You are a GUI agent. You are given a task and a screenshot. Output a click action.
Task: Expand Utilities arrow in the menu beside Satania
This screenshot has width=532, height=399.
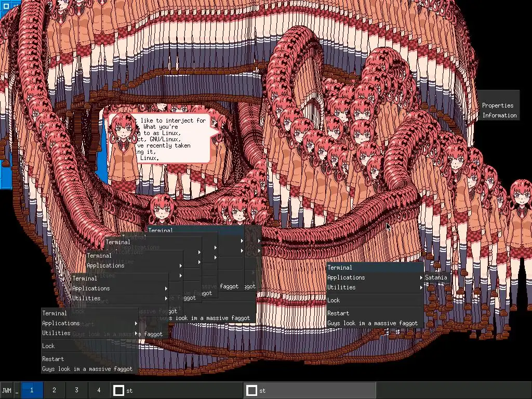[421, 287]
